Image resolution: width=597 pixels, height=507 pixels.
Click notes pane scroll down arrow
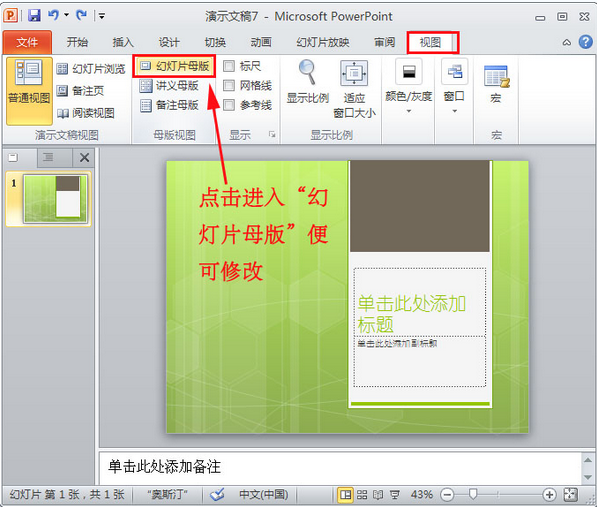tap(587, 477)
